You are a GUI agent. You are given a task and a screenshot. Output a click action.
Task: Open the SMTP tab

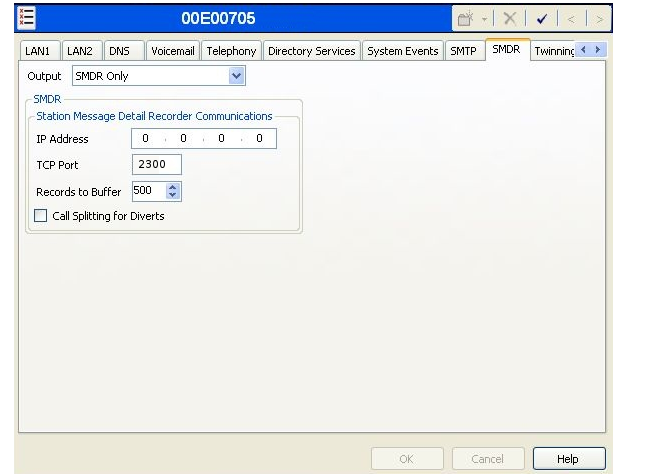pyautogui.click(x=465, y=51)
